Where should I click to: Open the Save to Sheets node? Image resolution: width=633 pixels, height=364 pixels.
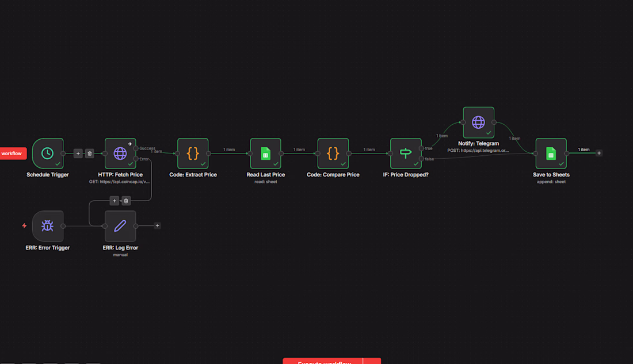[x=551, y=154]
